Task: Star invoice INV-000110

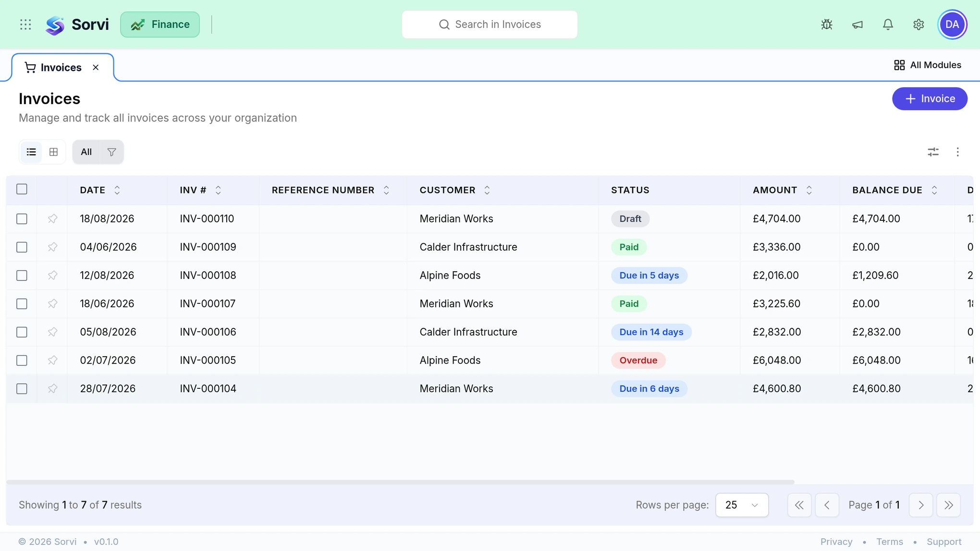Action: tap(52, 219)
